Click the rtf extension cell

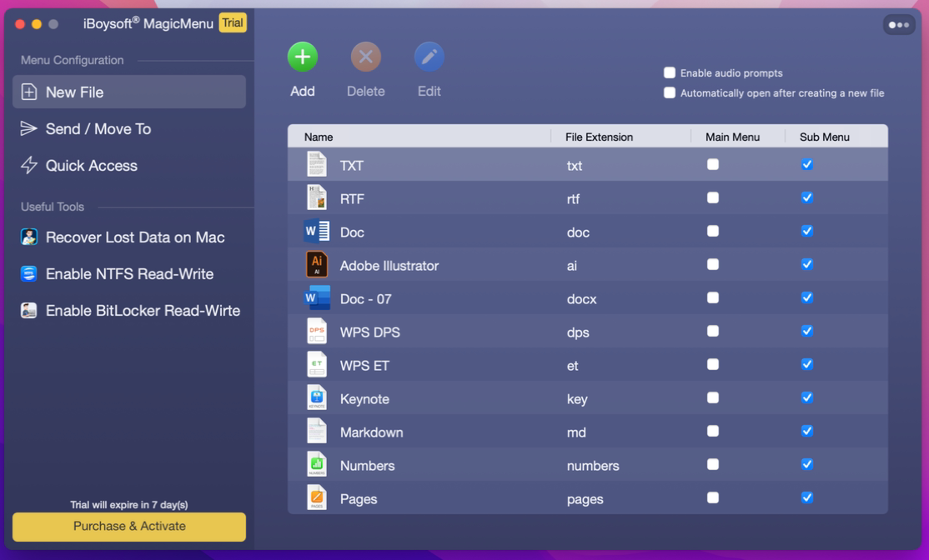pos(573,199)
